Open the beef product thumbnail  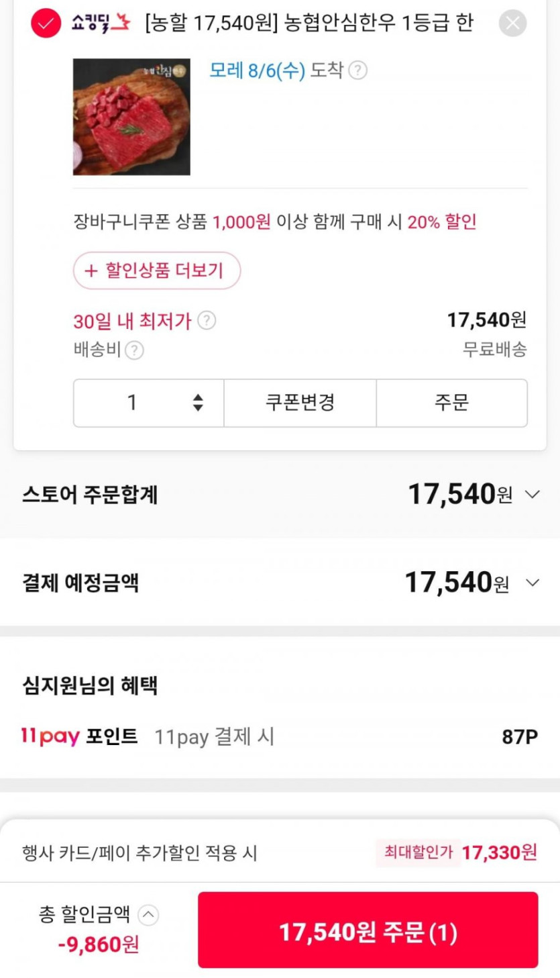coord(131,117)
